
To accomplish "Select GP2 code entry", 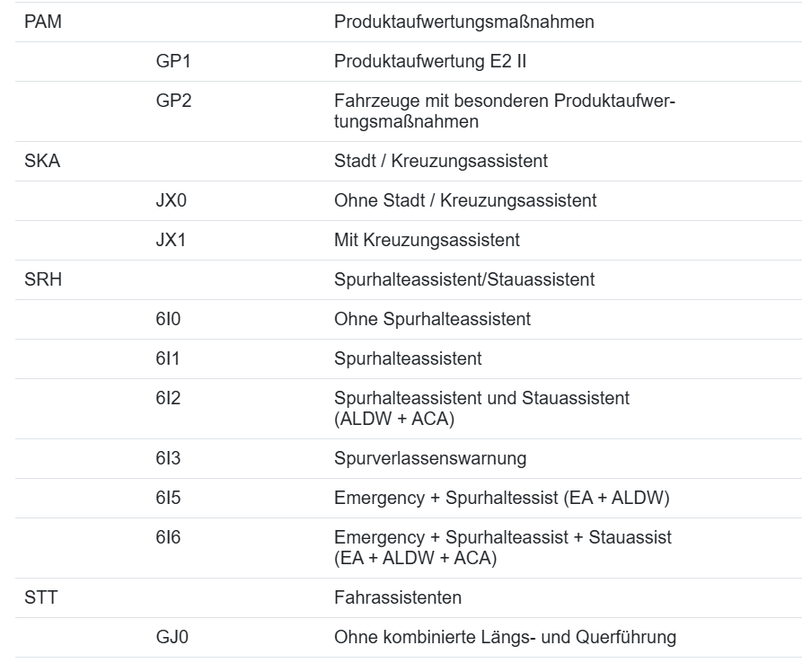I will coord(174,101).
